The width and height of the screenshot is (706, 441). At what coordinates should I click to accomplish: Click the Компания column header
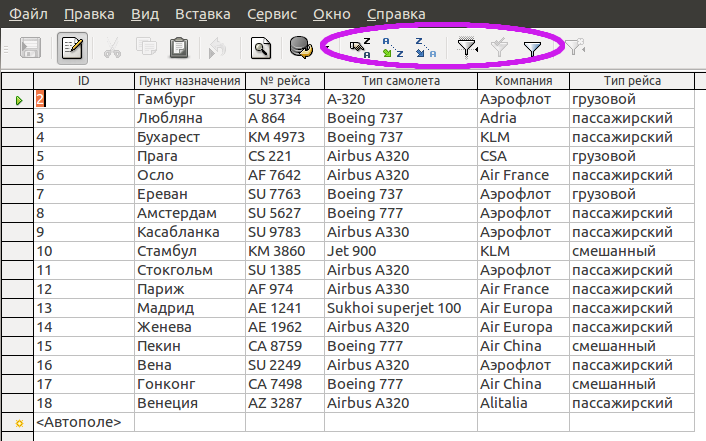[x=523, y=81]
